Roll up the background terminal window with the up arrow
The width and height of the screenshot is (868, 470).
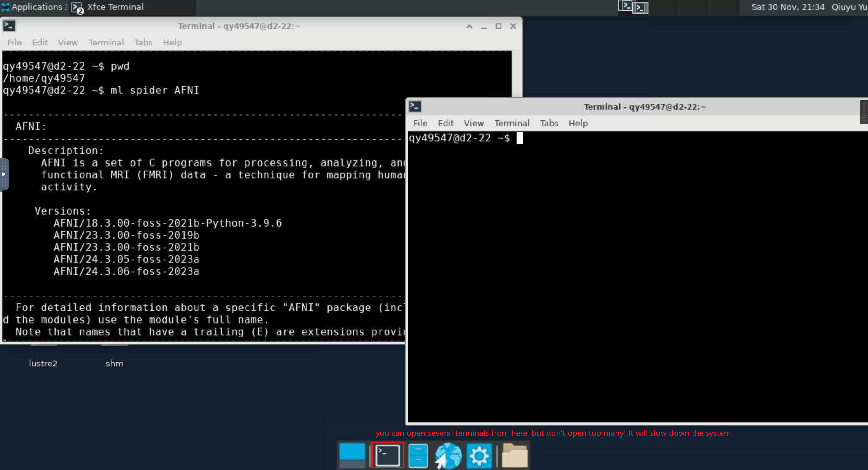tap(469, 26)
